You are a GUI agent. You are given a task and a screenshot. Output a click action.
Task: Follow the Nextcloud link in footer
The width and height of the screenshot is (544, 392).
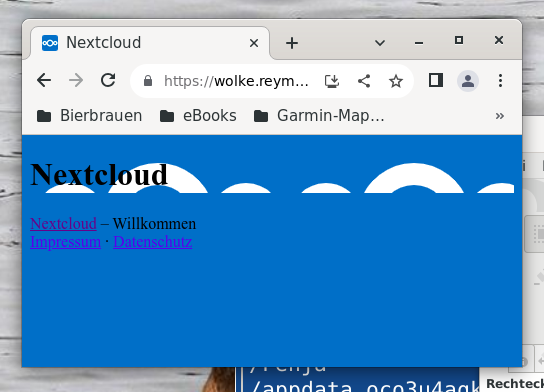coord(63,224)
